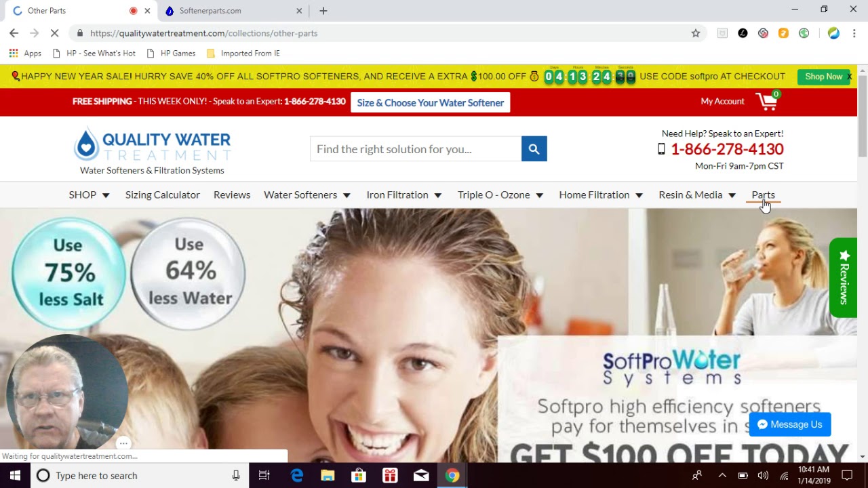Show hidden system tray icons
Viewport: 868px width, 488px height.
click(x=722, y=475)
